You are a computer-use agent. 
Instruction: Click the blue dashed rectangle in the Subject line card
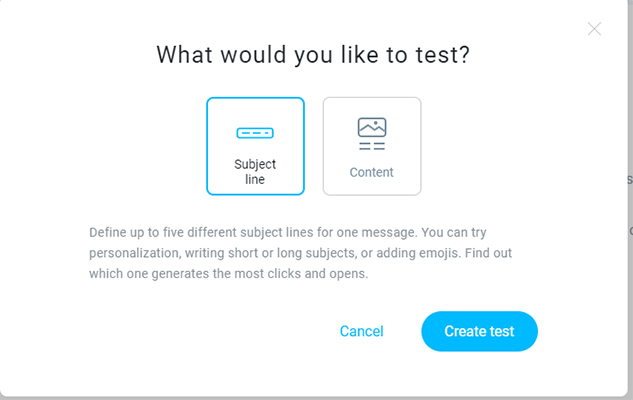[255, 133]
